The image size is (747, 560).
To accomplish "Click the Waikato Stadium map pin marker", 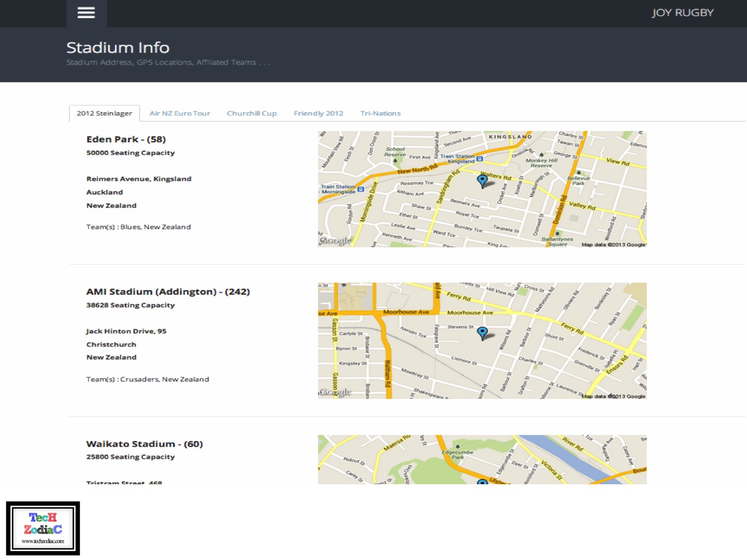I will coord(483,481).
